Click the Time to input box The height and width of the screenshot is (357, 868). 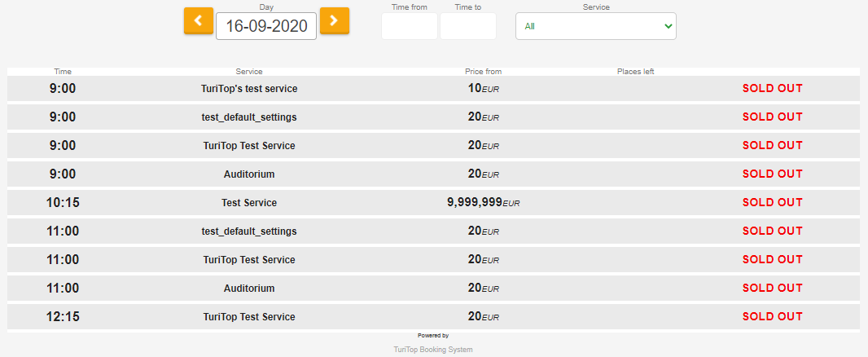467,26
